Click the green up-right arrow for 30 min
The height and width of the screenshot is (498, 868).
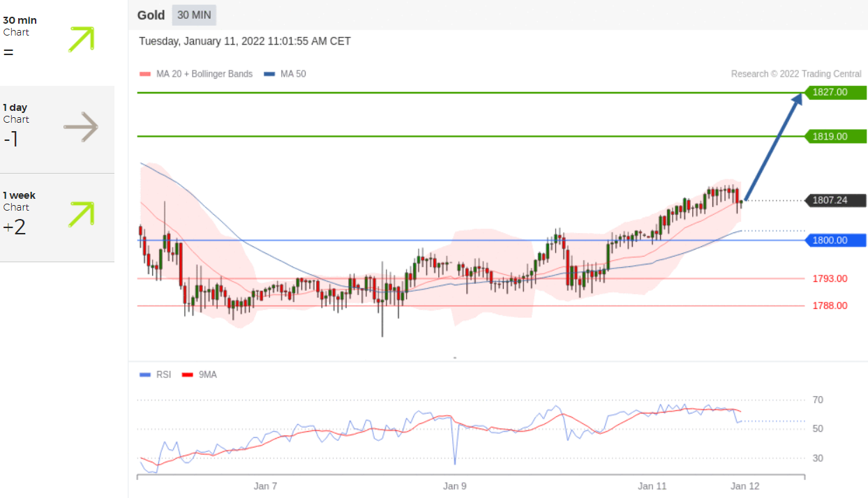pos(81,39)
